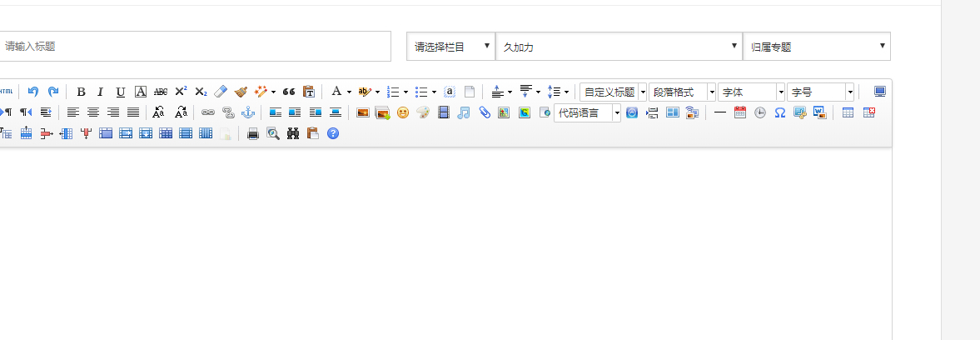Open the 字体 font family dropdown
980x340 pixels.
(752, 92)
